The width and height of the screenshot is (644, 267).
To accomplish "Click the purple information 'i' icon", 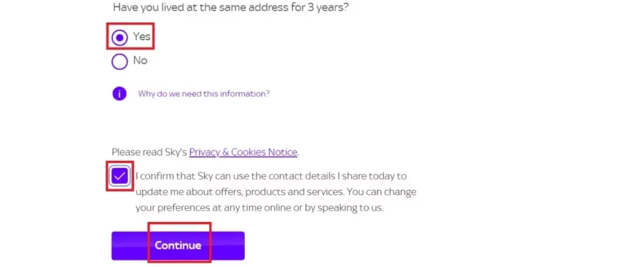I will pyautogui.click(x=119, y=93).
